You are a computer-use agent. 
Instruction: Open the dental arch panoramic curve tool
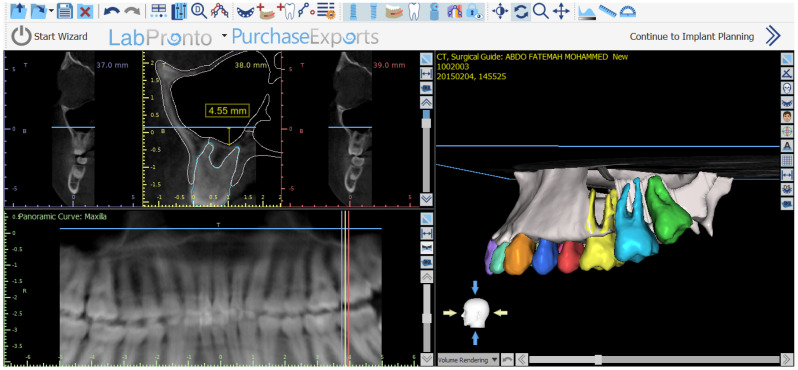point(245,11)
